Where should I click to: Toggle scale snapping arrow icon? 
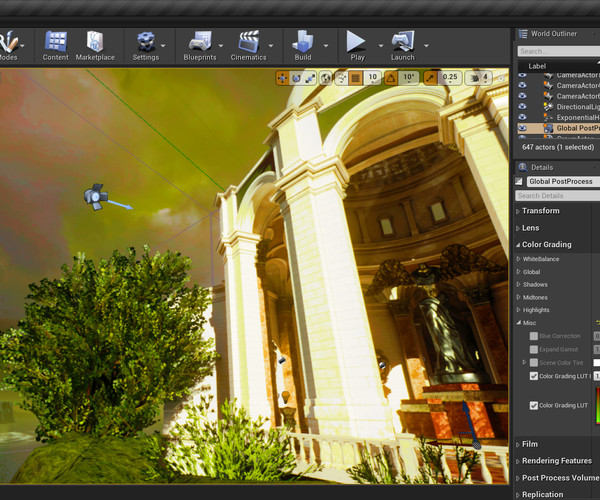tap(430, 78)
